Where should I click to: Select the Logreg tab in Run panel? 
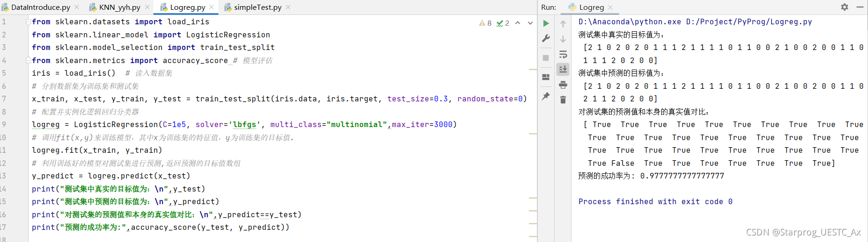click(591, 7)
